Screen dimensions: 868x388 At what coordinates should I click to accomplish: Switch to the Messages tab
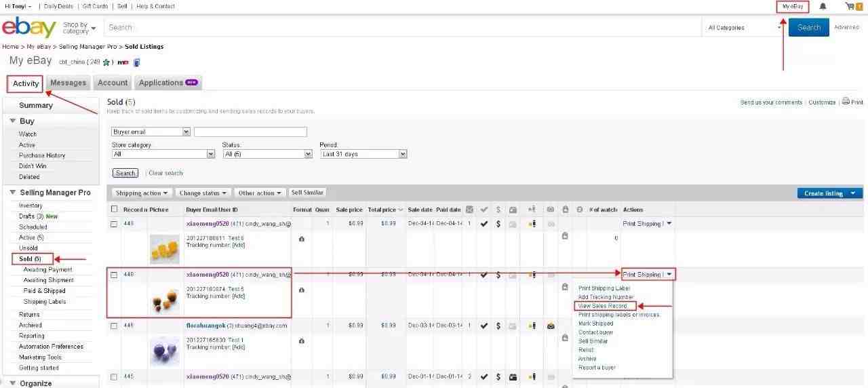coord(68,83)
